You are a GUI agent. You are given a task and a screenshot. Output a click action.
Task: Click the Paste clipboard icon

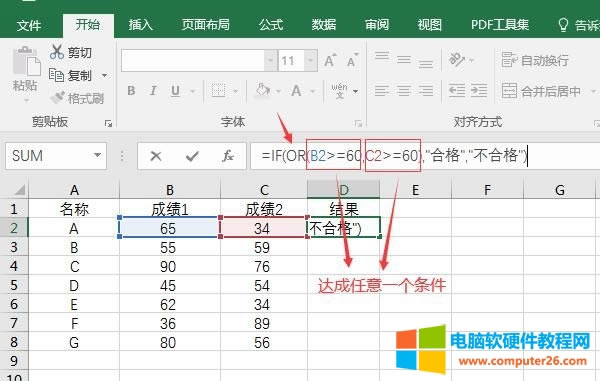(26, 61)
